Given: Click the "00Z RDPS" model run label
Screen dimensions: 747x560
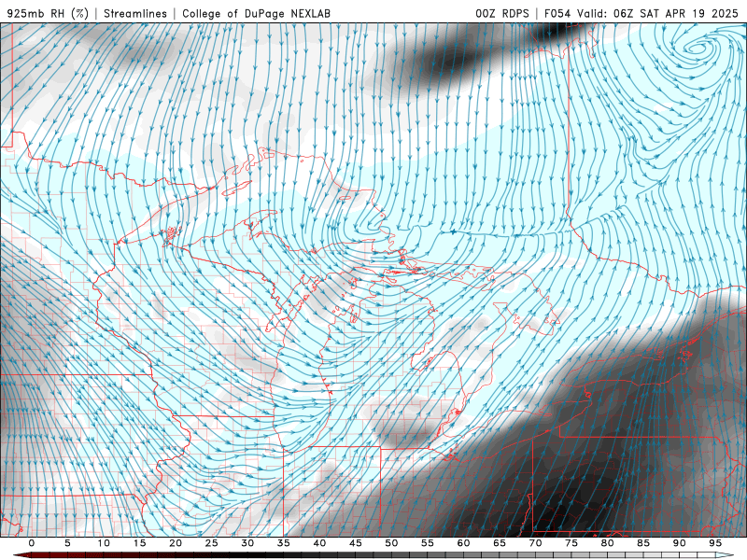Looking at the screenshot, I should click(502, 13).
